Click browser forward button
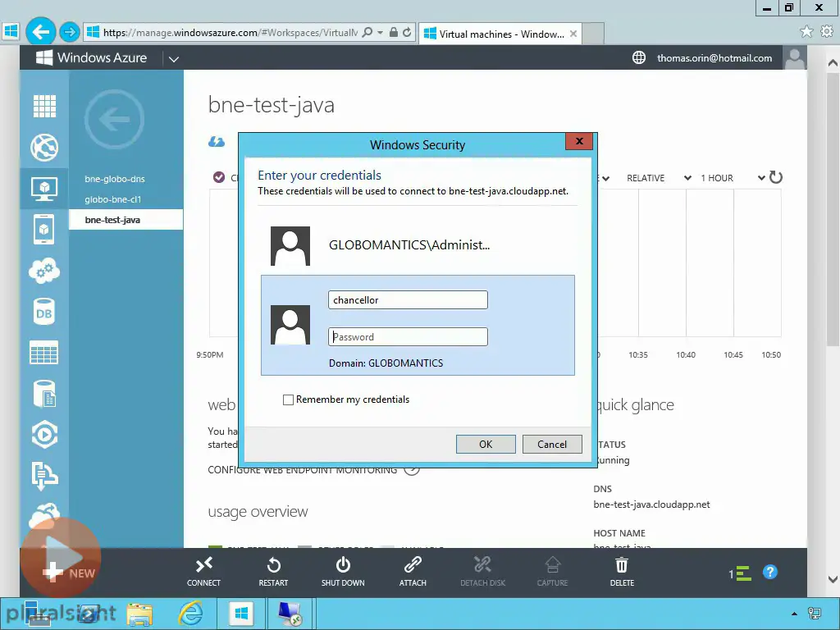The image size is (840, 630). pos(69,33)
